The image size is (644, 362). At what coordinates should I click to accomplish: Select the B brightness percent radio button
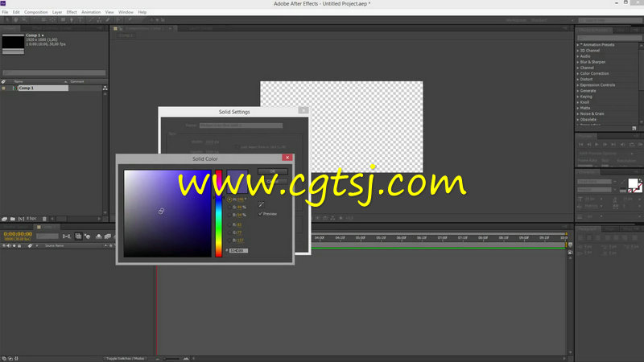tap(229, 215)
